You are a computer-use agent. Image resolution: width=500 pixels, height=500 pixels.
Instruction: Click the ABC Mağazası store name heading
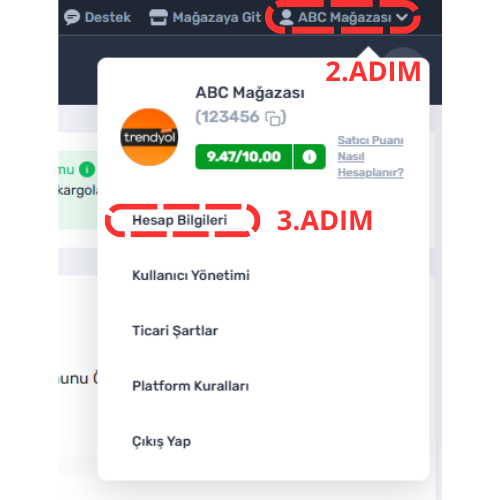point(250,93)
